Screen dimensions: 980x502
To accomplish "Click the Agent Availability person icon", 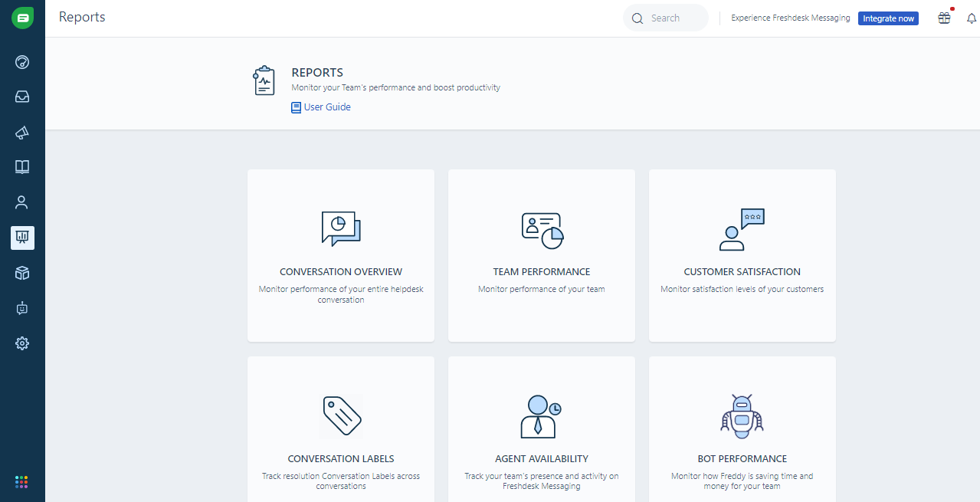I will pyautogui.click(x=541, y=416).
